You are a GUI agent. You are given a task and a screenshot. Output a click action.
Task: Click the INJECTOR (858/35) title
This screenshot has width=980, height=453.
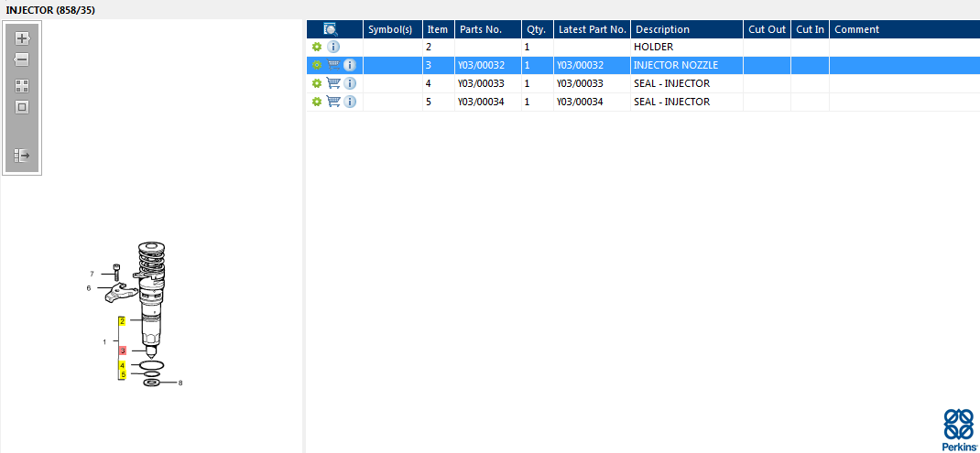(50, 10)
